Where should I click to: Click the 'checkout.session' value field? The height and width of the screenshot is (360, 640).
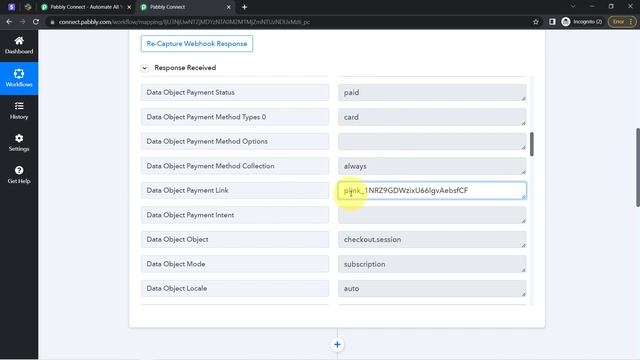click(432, 240)
